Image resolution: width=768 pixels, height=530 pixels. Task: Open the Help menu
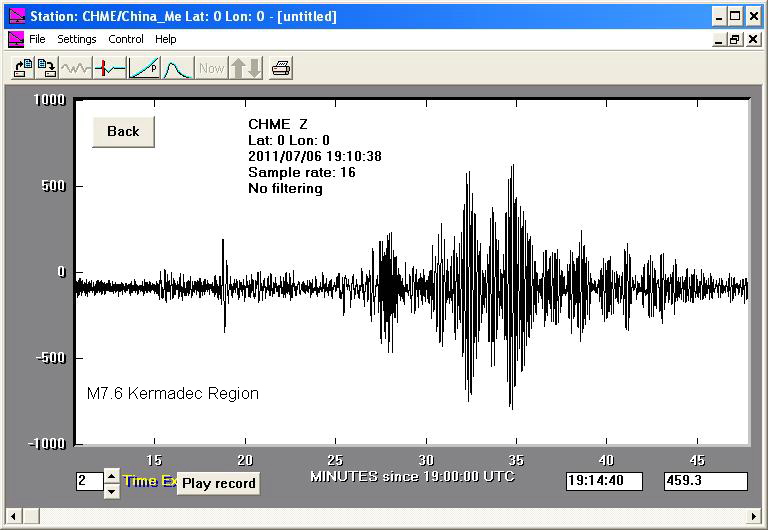click(x=166, y=39)
